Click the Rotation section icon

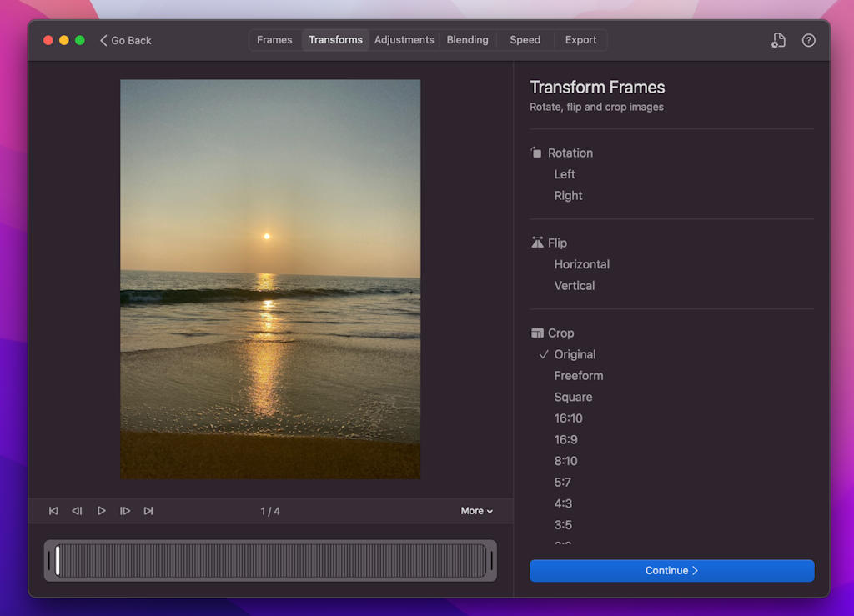point(537,153)
